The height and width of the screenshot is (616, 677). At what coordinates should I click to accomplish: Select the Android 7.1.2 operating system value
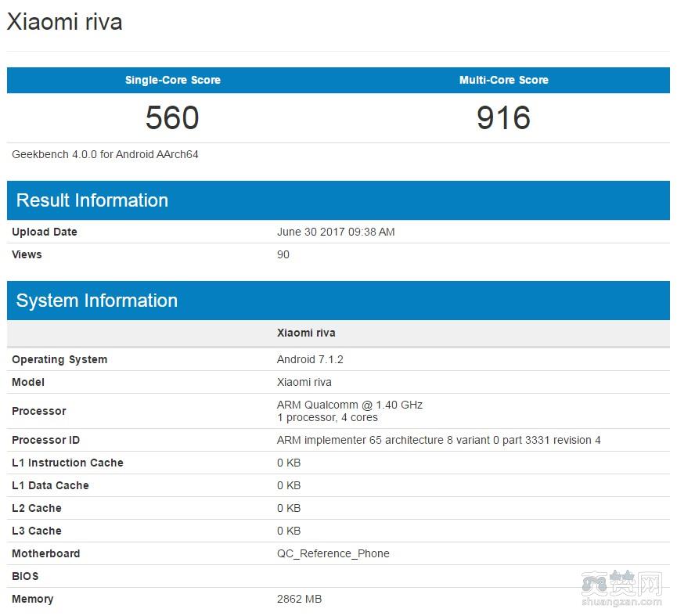[x=310, y=359]
